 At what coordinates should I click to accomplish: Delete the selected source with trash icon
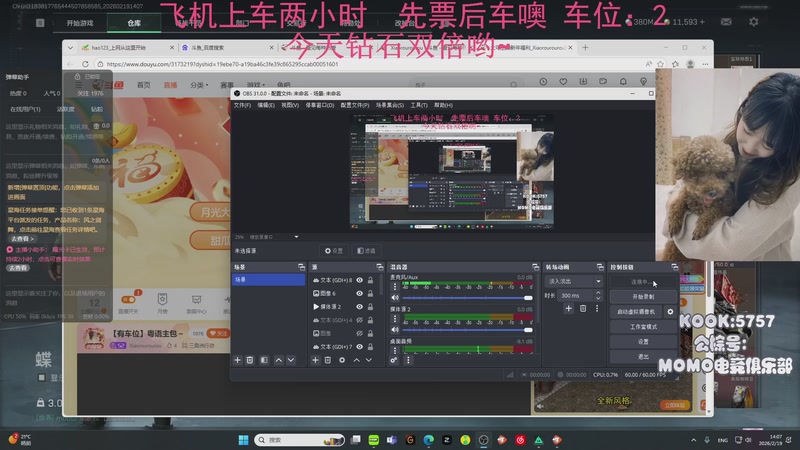coord(328,360)
